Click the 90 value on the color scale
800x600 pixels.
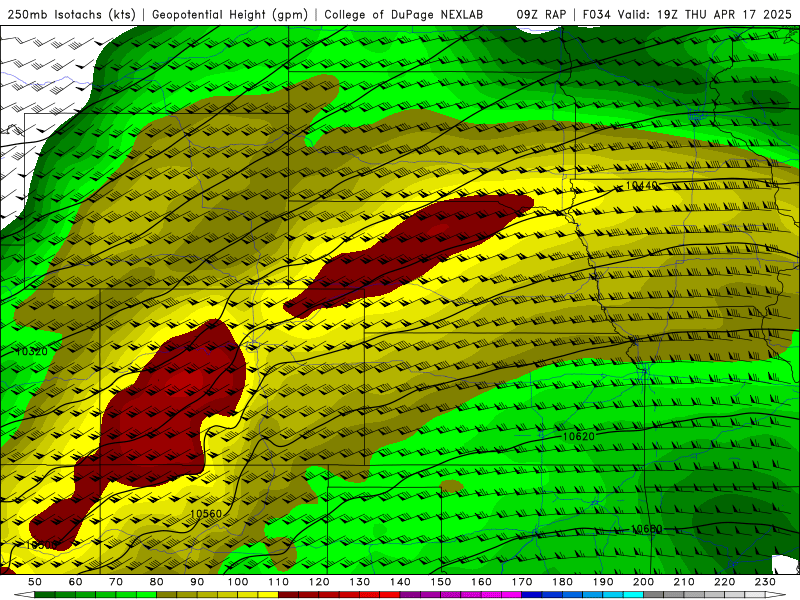(x=197, y=582)
